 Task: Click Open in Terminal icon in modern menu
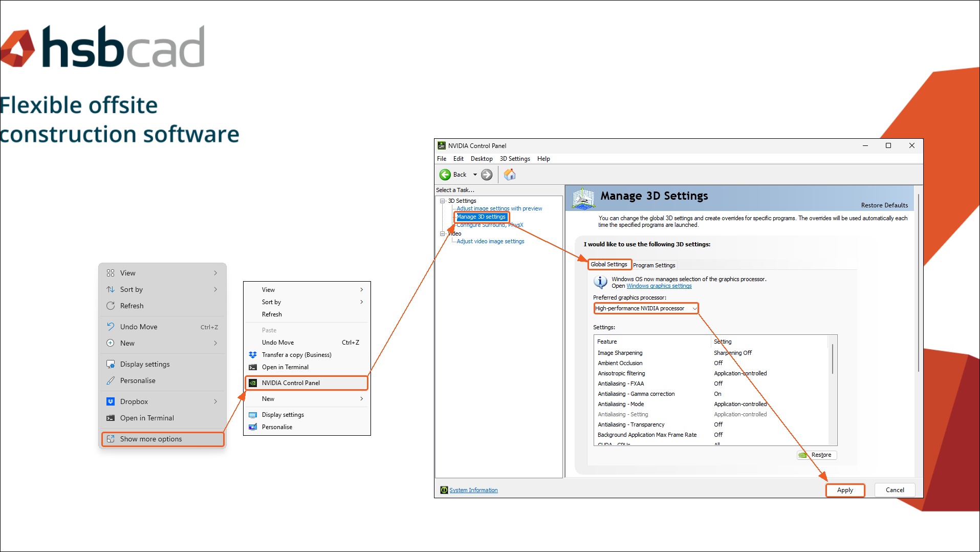pos(111,418)
